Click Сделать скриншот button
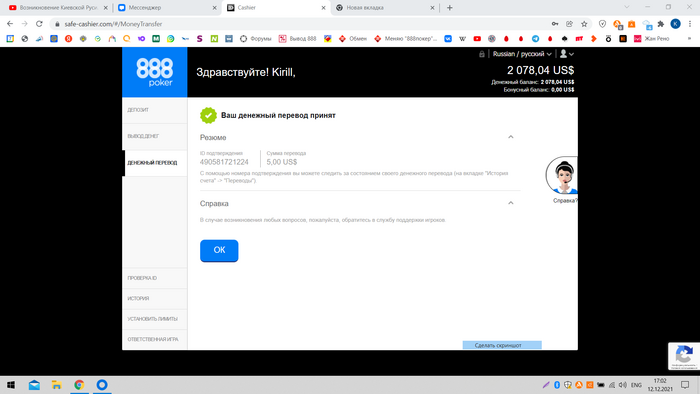This screenshot has height=394, width=700. 502,345
